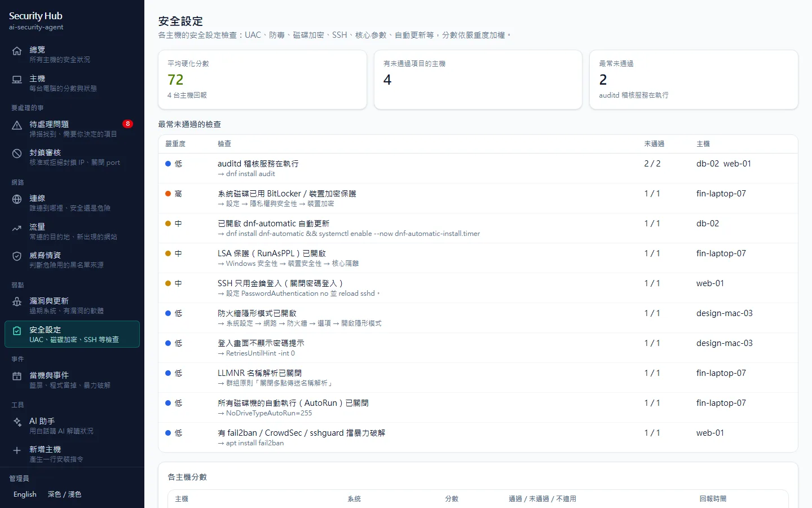
Task: Select the auditd 稽核服務在執行 check row
Action: coord(478,168)
